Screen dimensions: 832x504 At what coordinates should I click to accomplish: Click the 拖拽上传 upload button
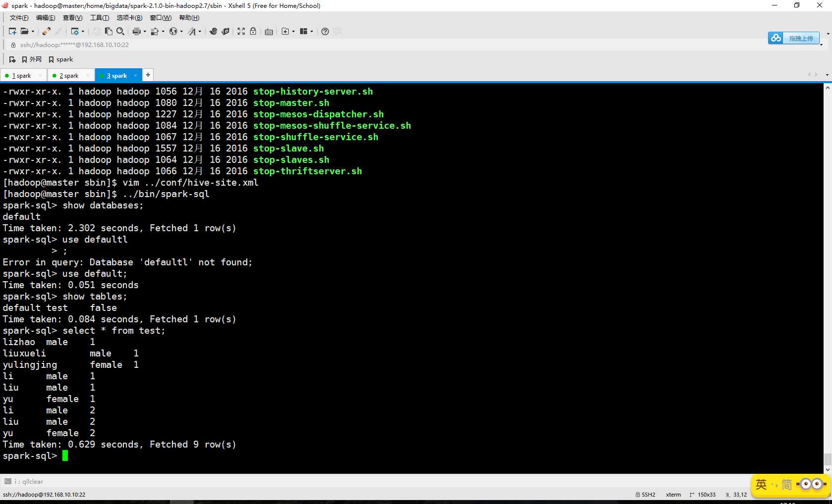794,38
